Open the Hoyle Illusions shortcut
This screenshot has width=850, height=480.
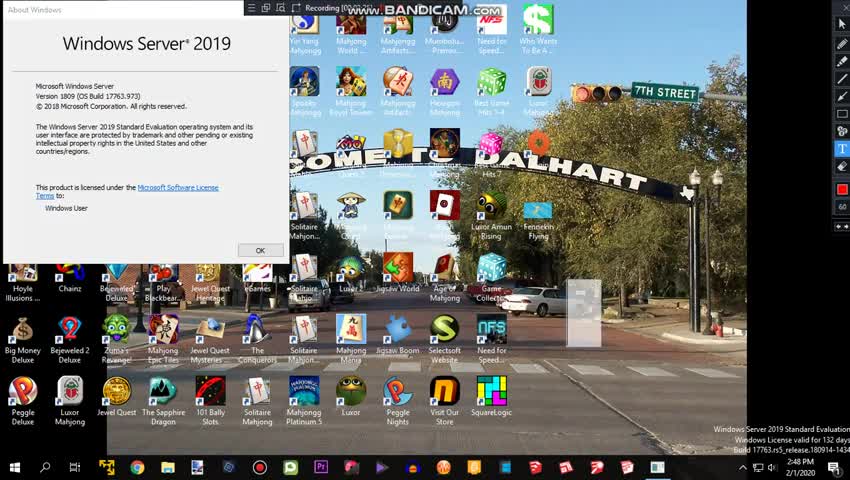point(23,283)
